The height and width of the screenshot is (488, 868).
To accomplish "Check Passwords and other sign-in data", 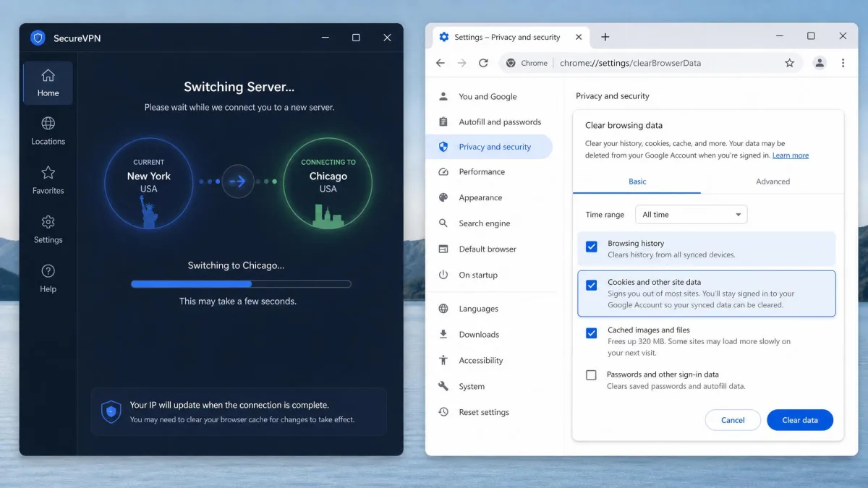I will click(591, 375).
